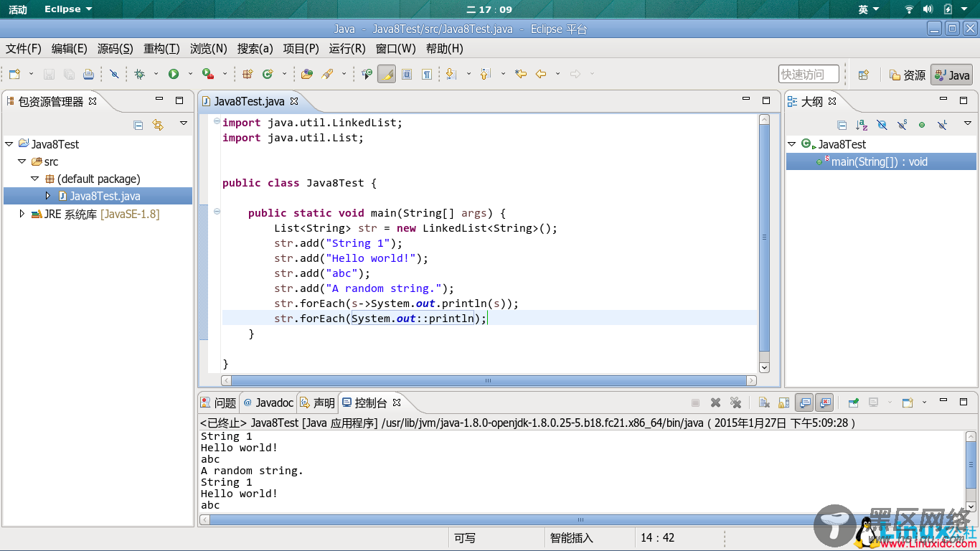Select the Java perspective button

952,75
